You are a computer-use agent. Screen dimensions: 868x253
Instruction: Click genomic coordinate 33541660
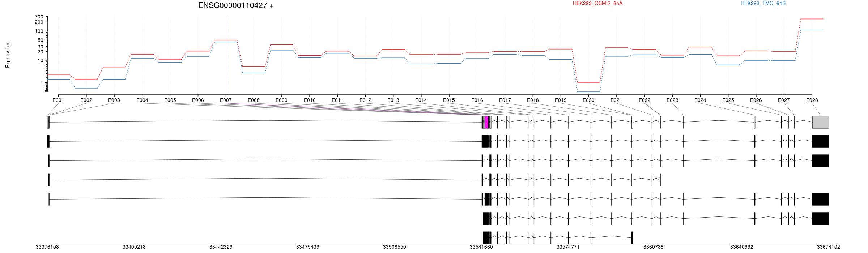(481, 247)
